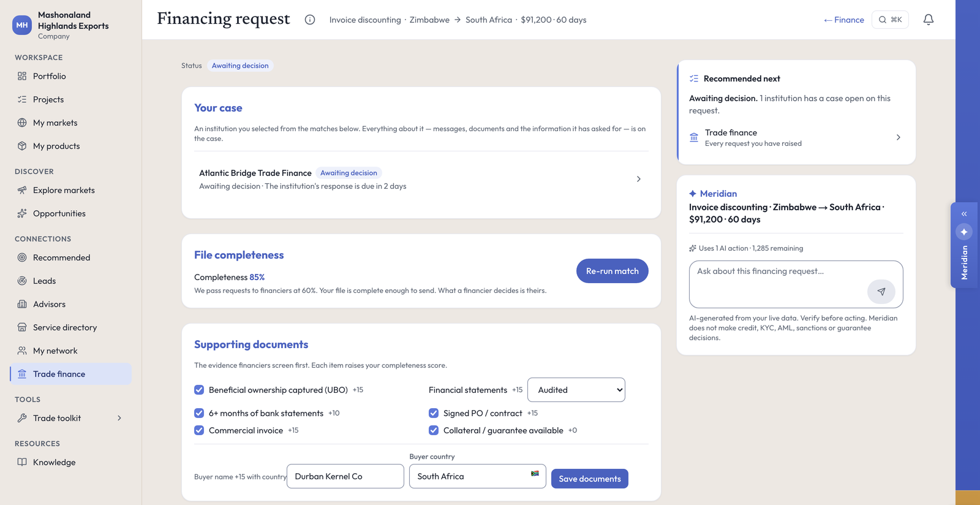Open Mashonaland Highlands Exports company name
Viewport: 980px width, 505px height.
pos(73,20)
